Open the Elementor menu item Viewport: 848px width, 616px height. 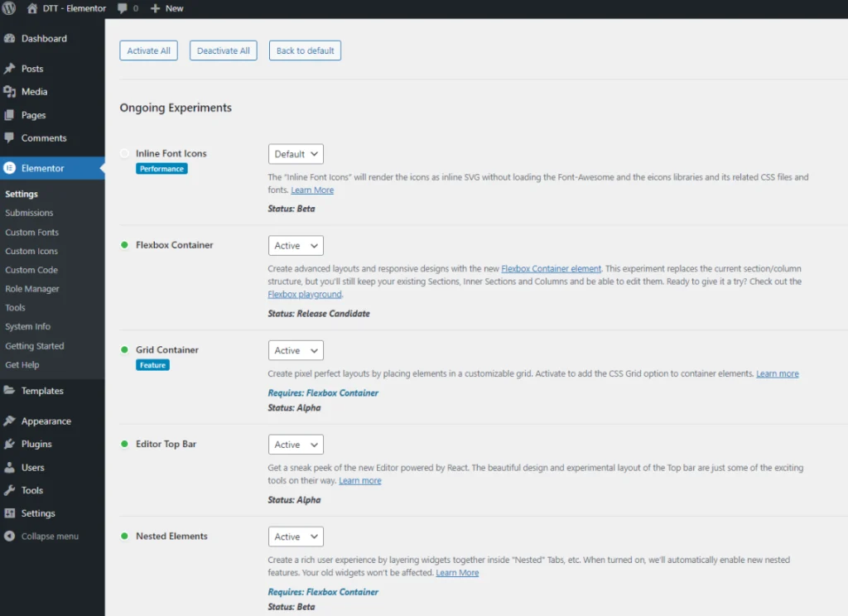point(52,168)
